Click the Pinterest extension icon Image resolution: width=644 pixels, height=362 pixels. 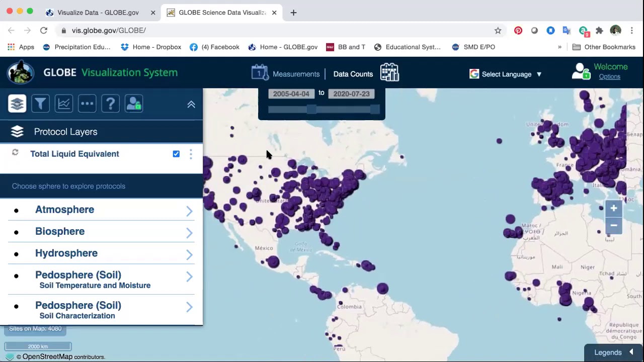pyautogui.click(x=518, y=31)
